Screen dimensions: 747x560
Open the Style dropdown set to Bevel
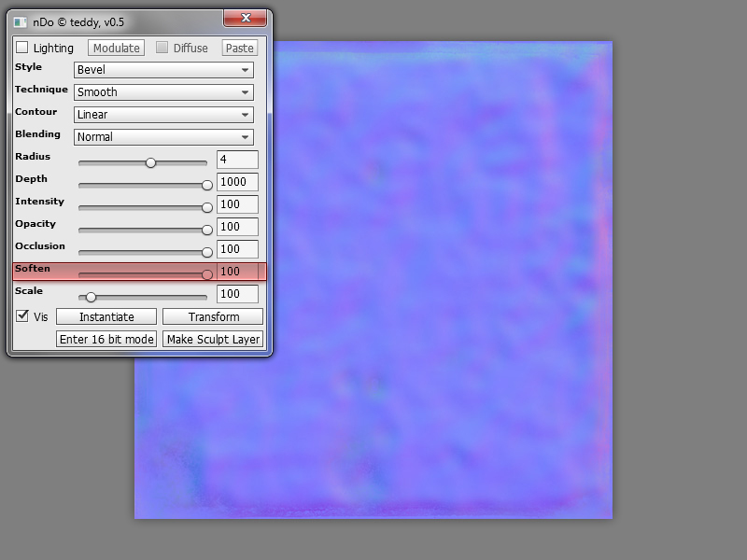(x=163, y=69)
